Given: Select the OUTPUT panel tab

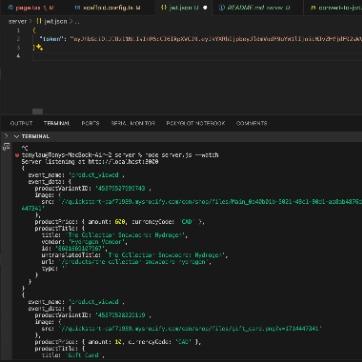Looking at the screenshot, I should [21, 123].
